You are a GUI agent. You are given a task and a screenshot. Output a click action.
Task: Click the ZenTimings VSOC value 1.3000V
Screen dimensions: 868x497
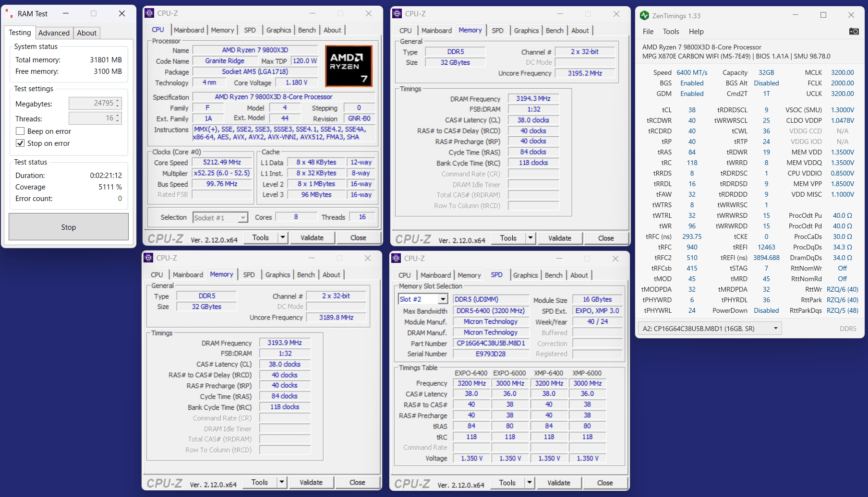click(x=843, y=110)
